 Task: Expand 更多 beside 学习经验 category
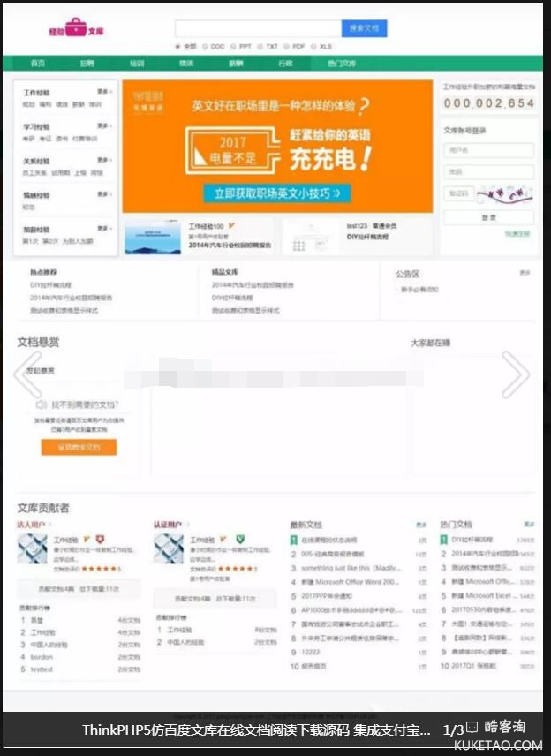click(104, 125)
